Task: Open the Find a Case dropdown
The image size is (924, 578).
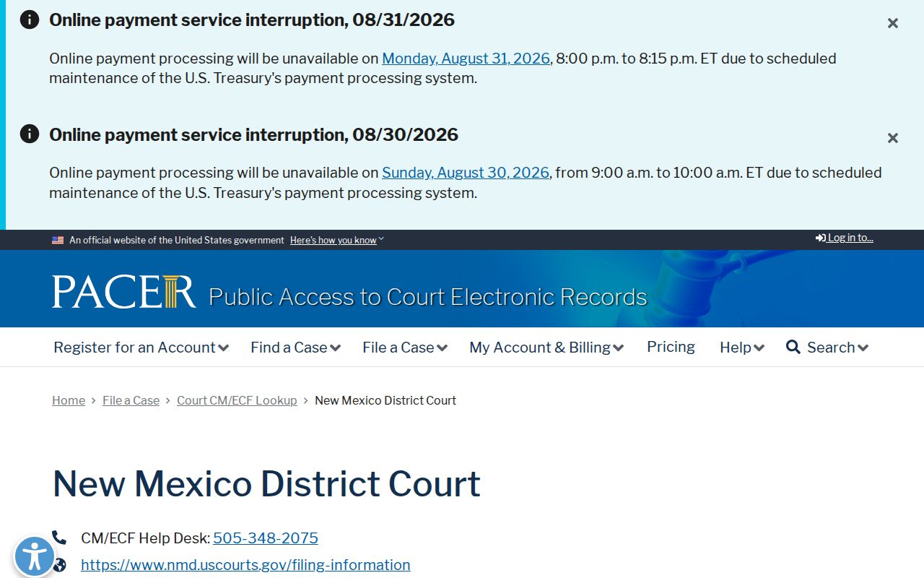Action: 295,348
